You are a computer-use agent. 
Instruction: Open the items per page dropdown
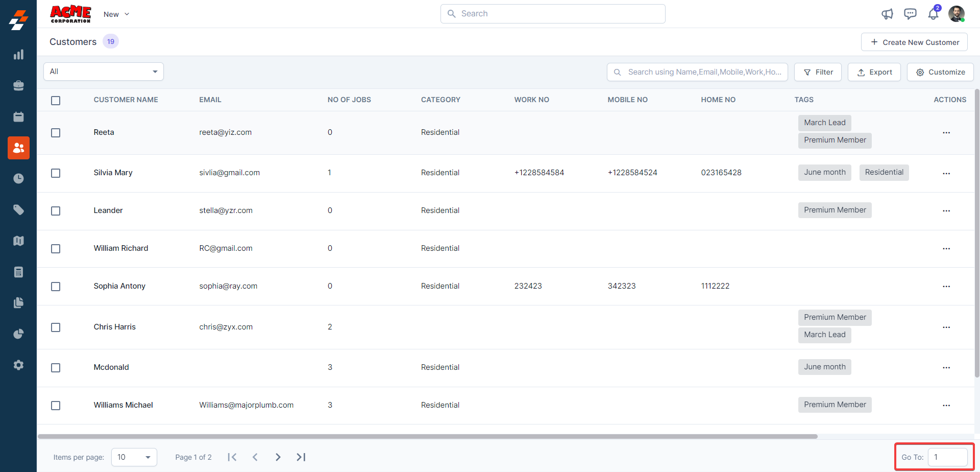[134, 457]
